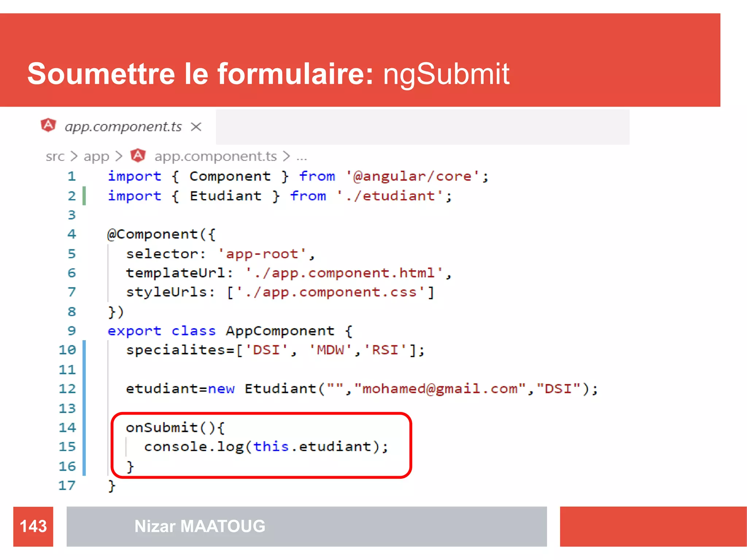Click the './etudiant' import path string
747x560 pixels.
pyautogui.click(x=390, y=196)
